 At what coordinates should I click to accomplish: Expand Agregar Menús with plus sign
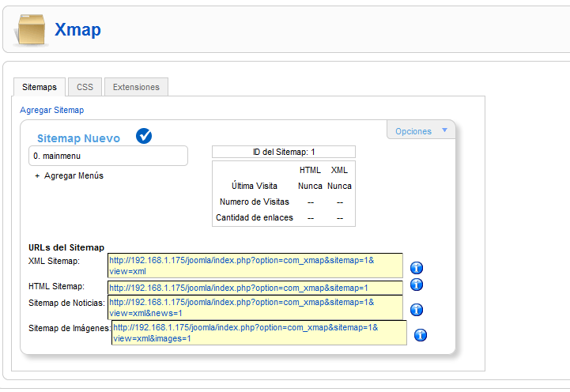(37, 175)
